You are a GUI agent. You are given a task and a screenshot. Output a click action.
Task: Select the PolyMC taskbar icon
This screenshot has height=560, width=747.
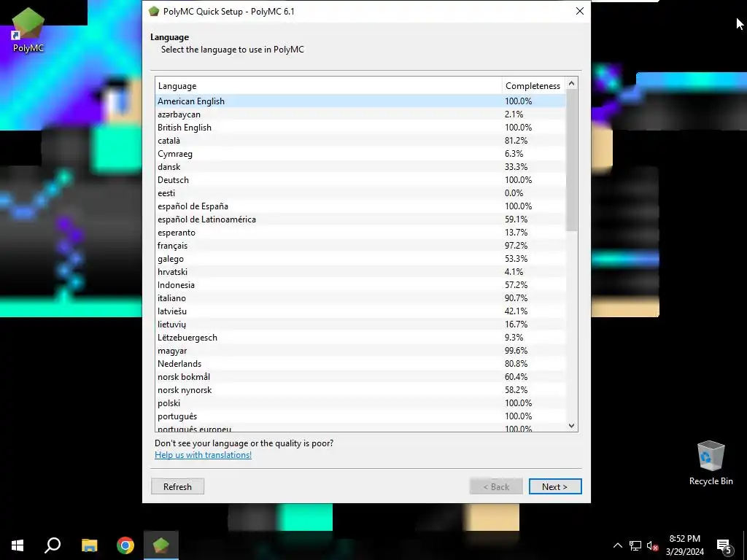tap(161, 545)
